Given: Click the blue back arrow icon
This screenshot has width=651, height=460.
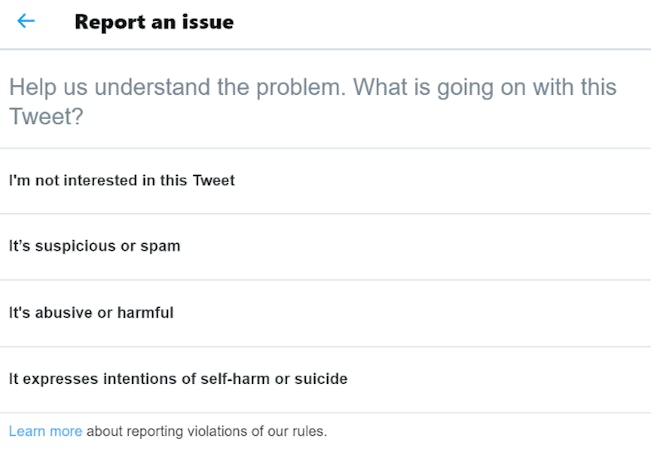Looking at the screenshot, I should (26, 21).
